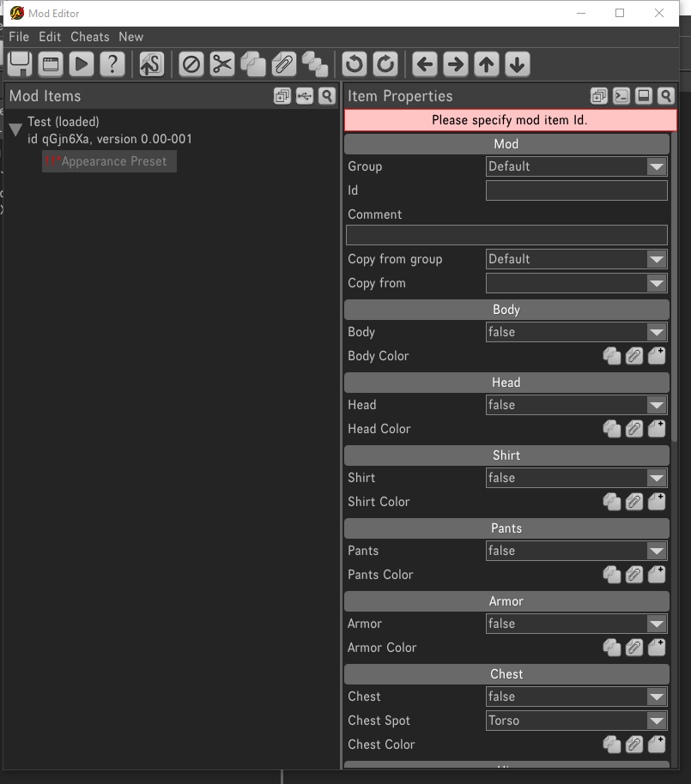Search Mod Items with magnifier icon
691x784 pixels.
pyautogui.click(x=326, y=96)
